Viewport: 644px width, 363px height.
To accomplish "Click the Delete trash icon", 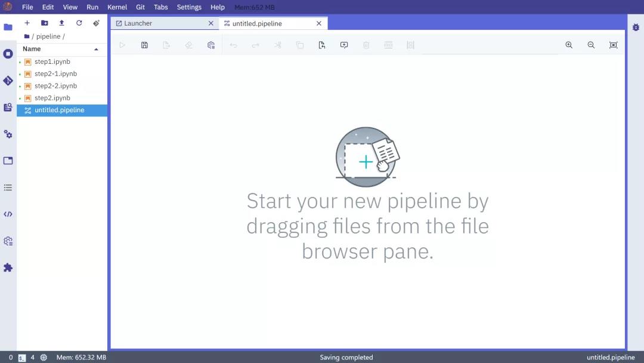I will [x=366, y=45].
